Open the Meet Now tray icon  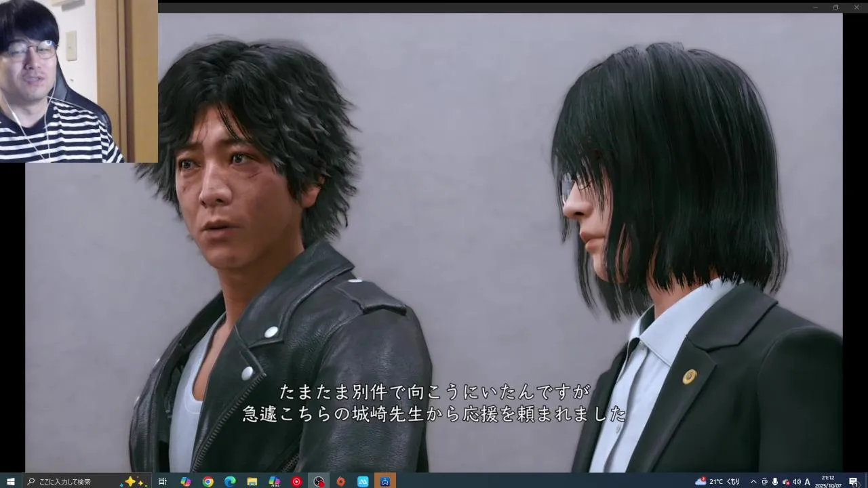[x=764, y=481]
